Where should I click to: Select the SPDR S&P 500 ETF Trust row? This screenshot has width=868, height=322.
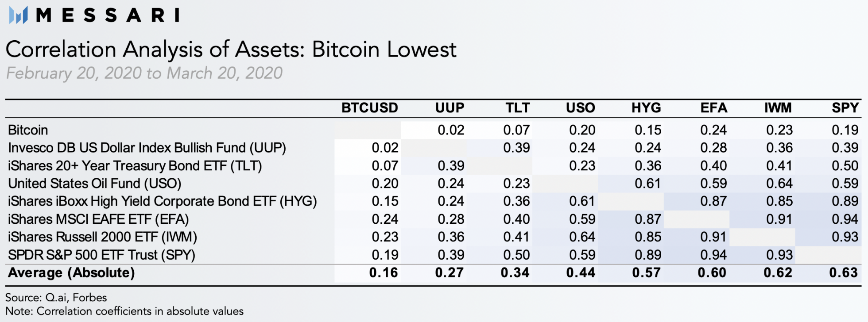pyautogui.click(x=101, y=255)
